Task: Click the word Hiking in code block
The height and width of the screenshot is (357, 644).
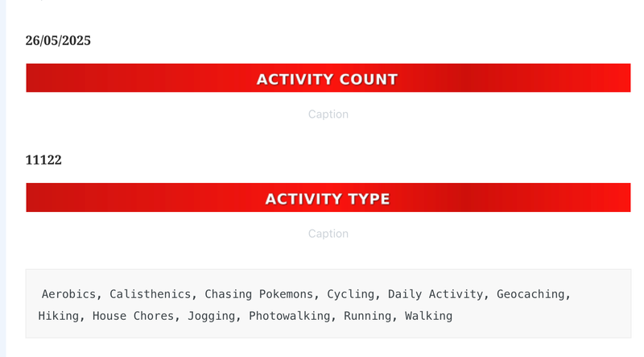Action: point(58,316)
